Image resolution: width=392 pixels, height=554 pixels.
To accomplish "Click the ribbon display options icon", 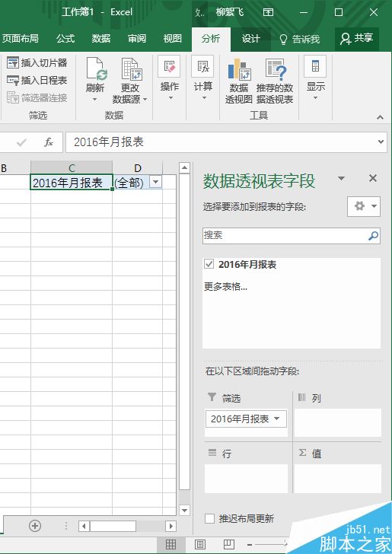I will pyautogui.click(x=268, y=12).
